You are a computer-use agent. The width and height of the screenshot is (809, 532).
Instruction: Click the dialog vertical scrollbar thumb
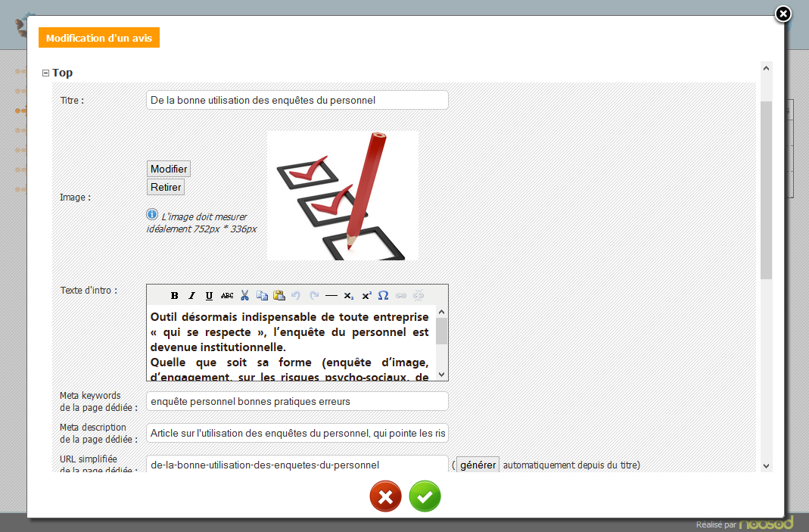766,190
